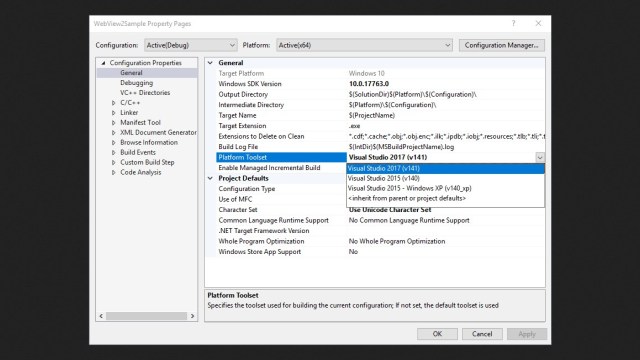Select the Configuration Type property
This screenshot has width=640, height=360.
point(247,189)
